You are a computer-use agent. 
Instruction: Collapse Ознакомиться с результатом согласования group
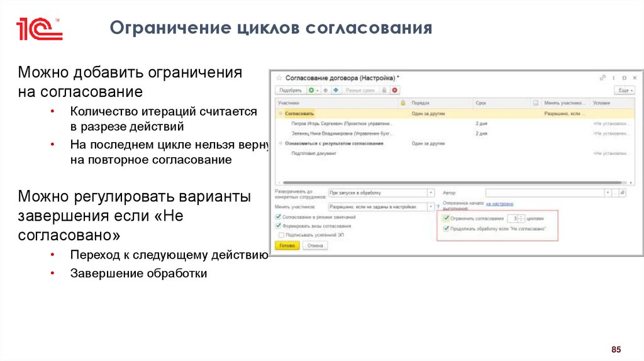tap(281, 143)
